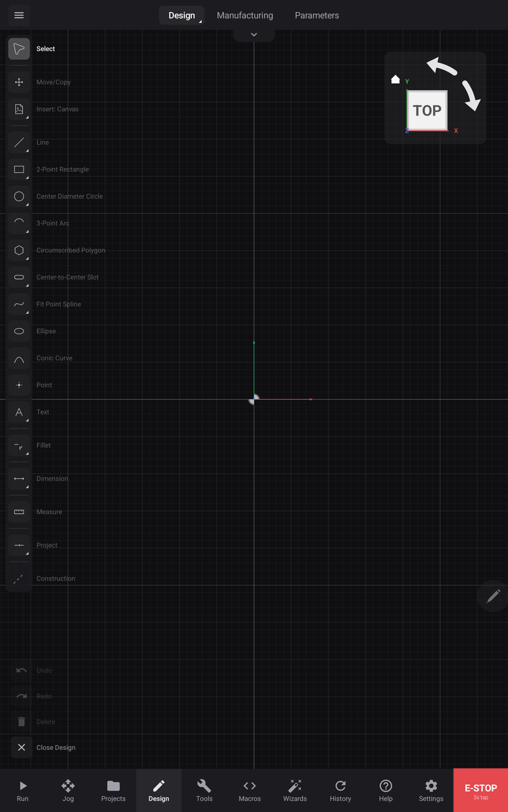Activate the 3-Point Arc tool

tap(19, 223)
